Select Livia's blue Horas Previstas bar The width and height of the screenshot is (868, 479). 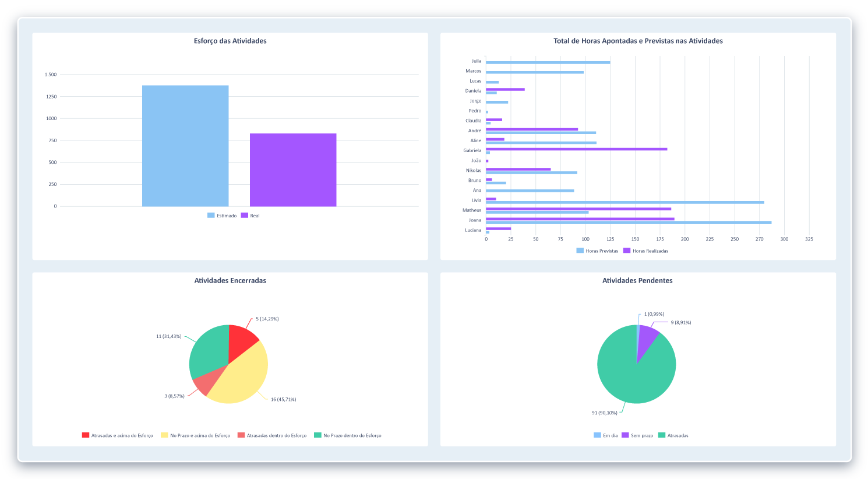[x=624, y=202]
